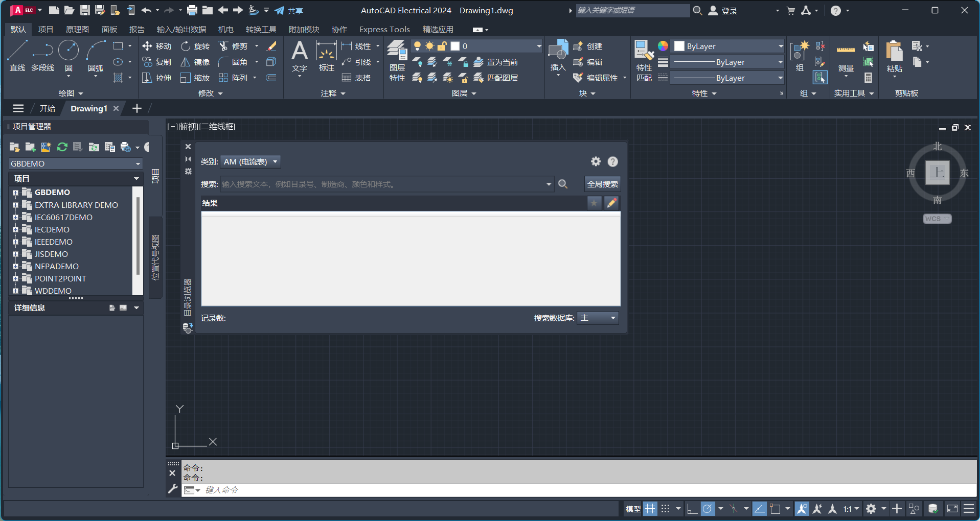This screenshot has width=980, height=521.
Task: Click Set Current (置为当前) layer button
Action: pos(495,62)
